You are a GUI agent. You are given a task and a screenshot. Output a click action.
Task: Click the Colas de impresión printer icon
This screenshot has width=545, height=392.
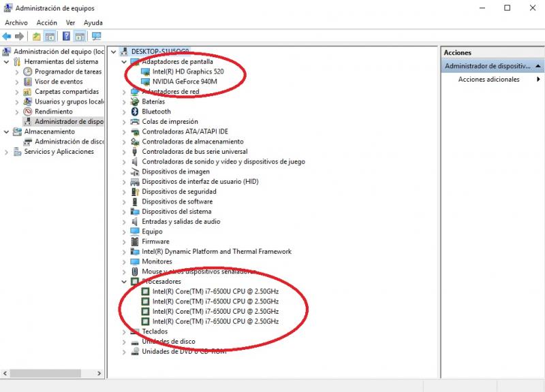135,122
